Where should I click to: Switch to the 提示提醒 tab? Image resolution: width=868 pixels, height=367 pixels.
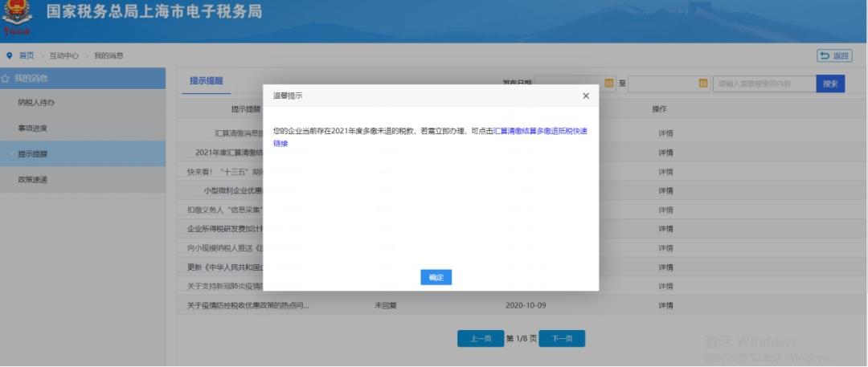click(207, 81)
